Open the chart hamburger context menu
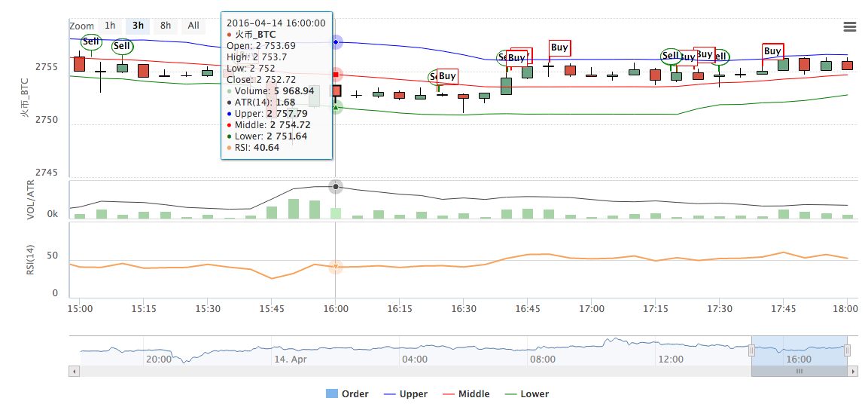The height and width of the screenshot is (407, 868). pyautogui.click(x=850, y=26)
